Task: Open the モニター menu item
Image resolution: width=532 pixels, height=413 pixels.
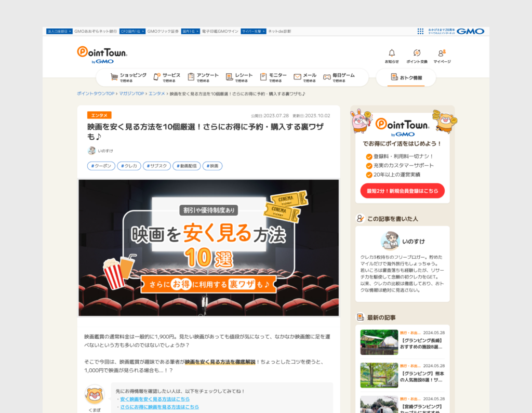Action: click(x=273, y=77)
